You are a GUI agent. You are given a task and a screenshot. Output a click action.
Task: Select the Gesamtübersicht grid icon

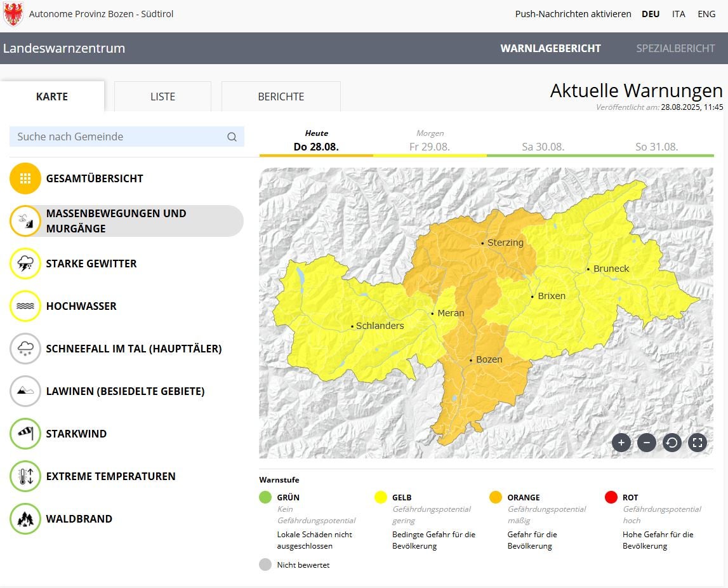pos(25,178)
